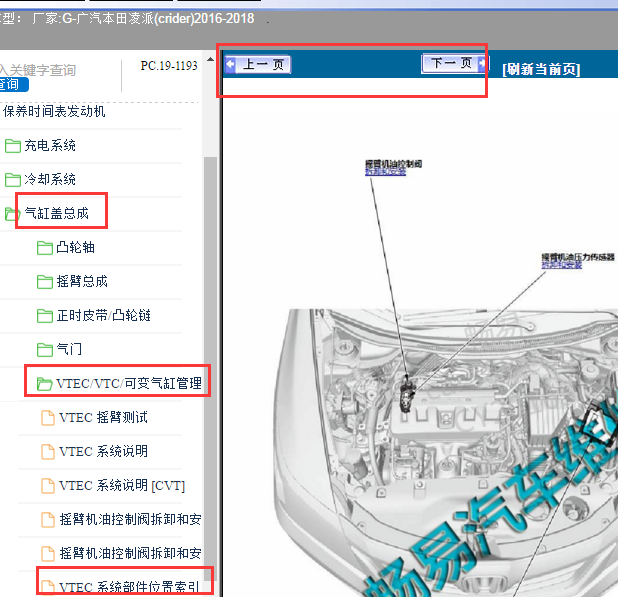Click the page icon beside VTEC 摇臂测试
This screenshot has width=618, height=597.
[48, 418]
